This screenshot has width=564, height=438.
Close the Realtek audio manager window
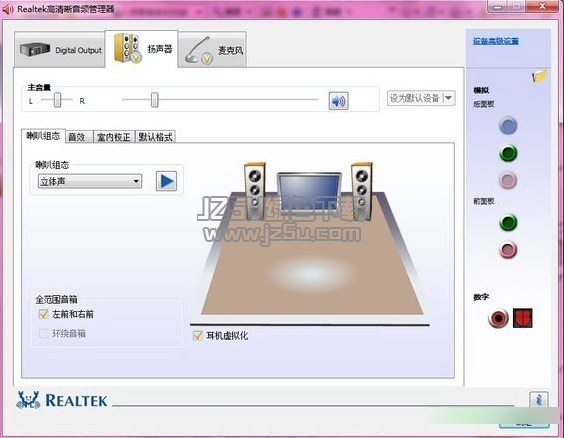click(542, 6)
